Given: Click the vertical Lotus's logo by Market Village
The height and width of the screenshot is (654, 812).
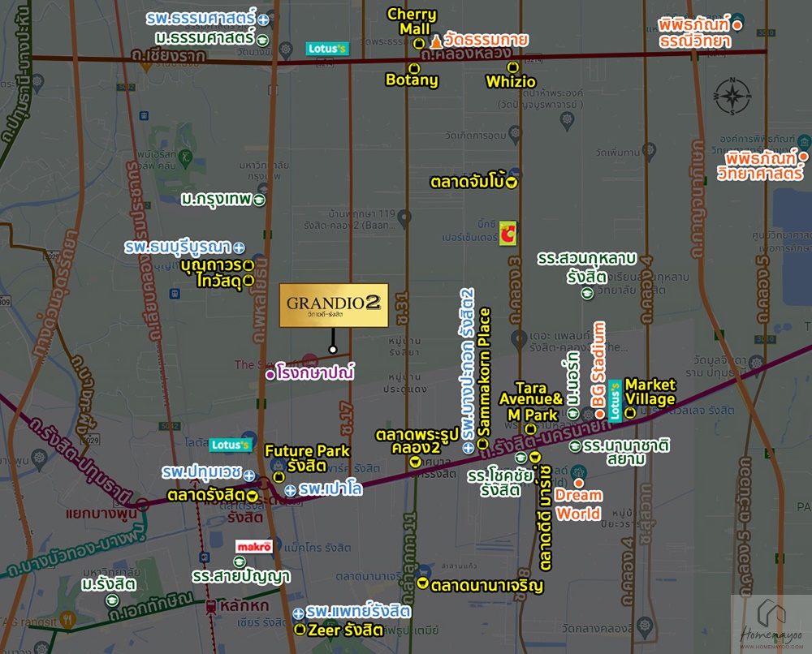Looking at the screenshot, I should click(615, 401).
